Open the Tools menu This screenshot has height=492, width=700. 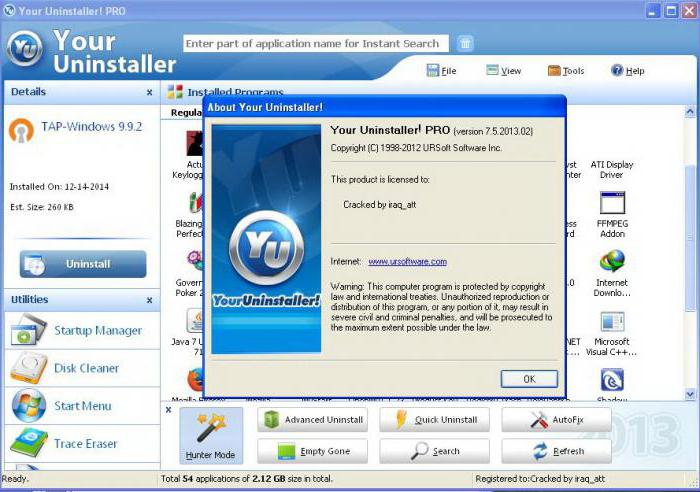566,71
